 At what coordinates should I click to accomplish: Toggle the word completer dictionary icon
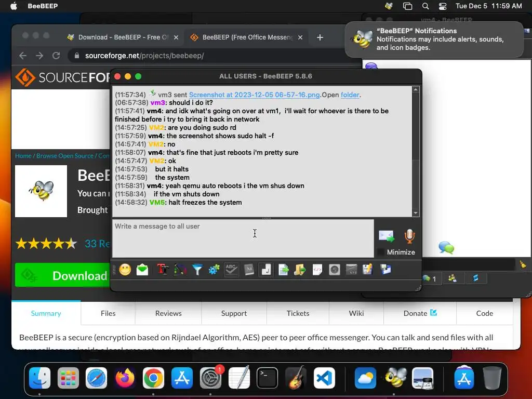[x=249, y=270]
